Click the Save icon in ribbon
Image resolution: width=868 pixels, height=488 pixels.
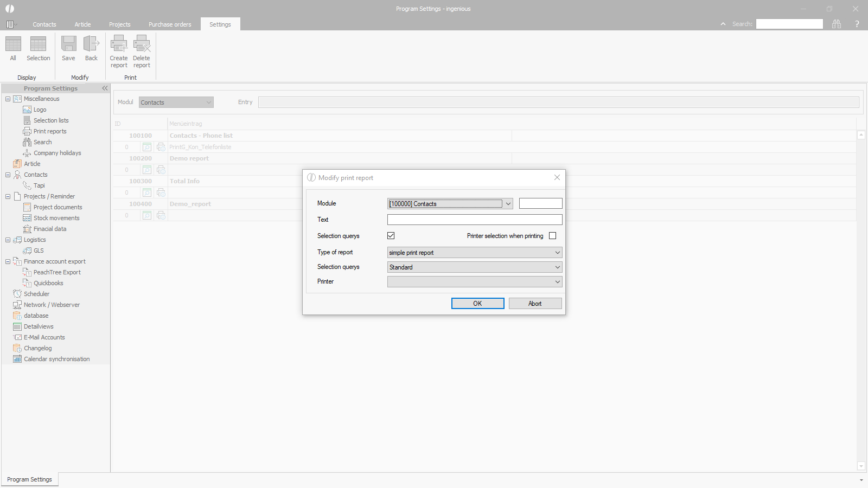coord(68,44)
